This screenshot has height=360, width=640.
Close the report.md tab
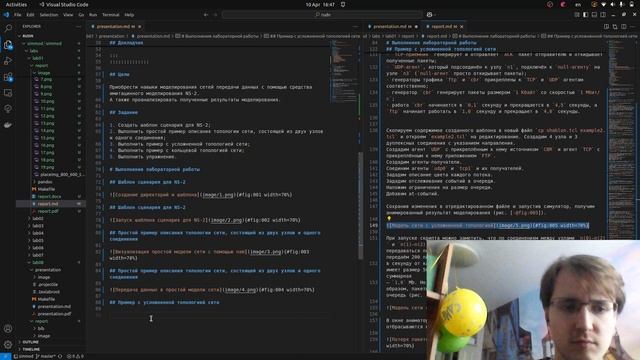coord(462,27)
